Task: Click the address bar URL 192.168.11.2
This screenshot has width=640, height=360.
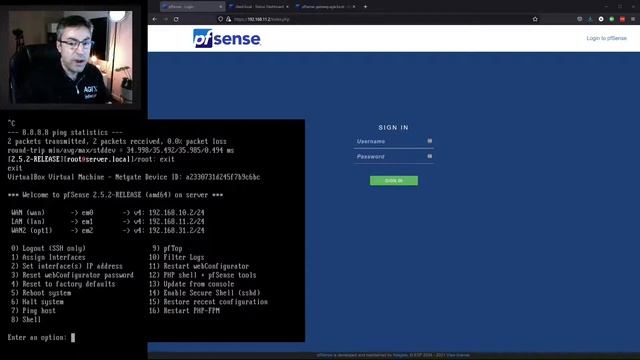Action: coord(262,19)
